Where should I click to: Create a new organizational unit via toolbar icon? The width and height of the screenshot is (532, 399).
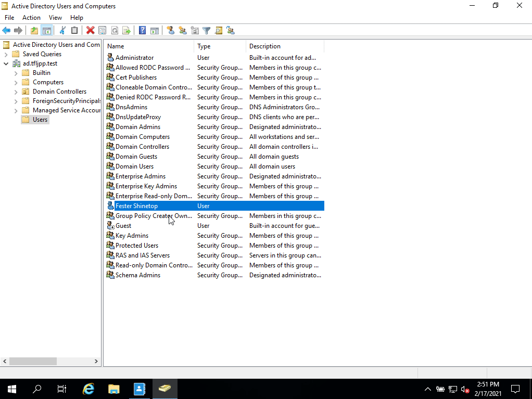pos(195,31)
